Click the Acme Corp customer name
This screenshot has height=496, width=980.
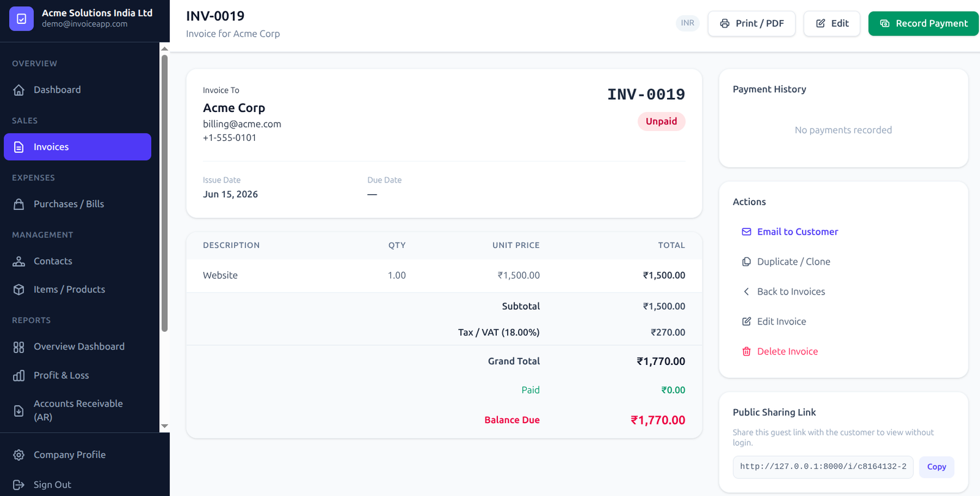(234, 108)
